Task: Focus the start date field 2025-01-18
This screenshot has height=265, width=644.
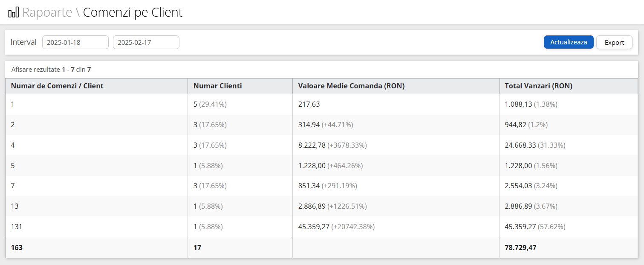Action: tap(75, 42)
